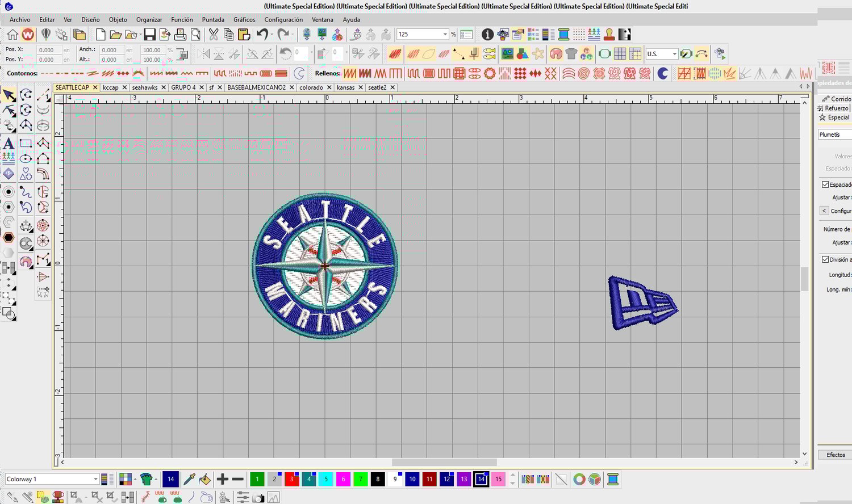Save the design with floppy disk icon
852x504 pixels.
[149, 35]
